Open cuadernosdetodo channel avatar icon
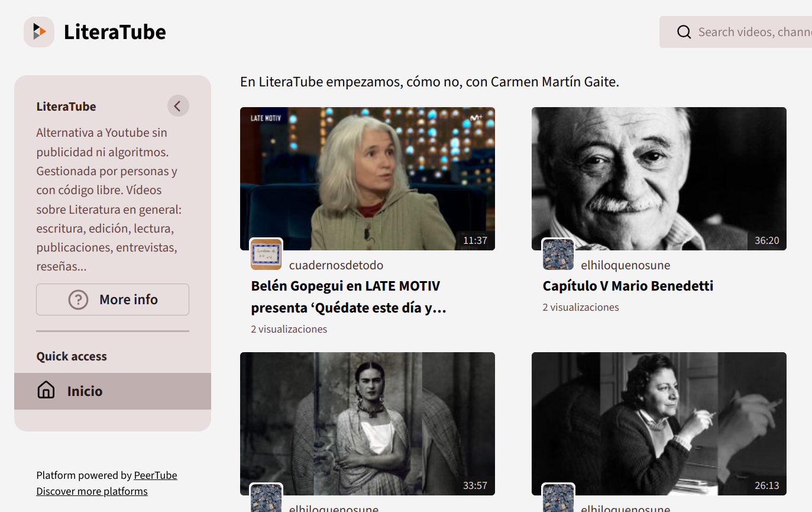The width and height of the screenshot is (812, 512). [x=266, y=254]
